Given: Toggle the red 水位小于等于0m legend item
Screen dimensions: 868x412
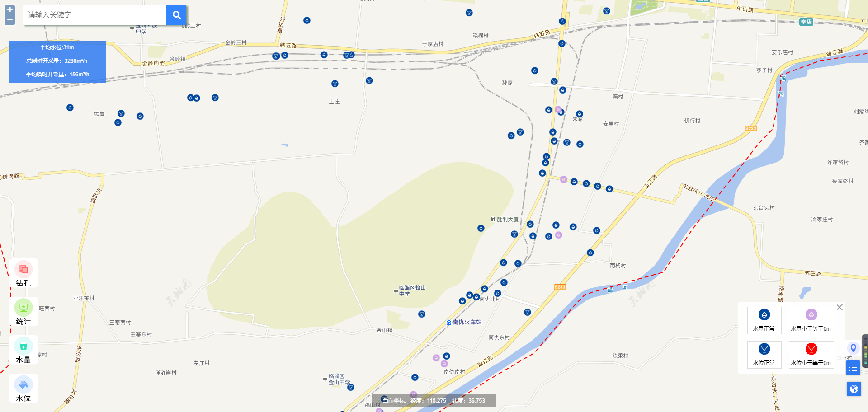Looking at the screenshot, I should click(811, 354).
